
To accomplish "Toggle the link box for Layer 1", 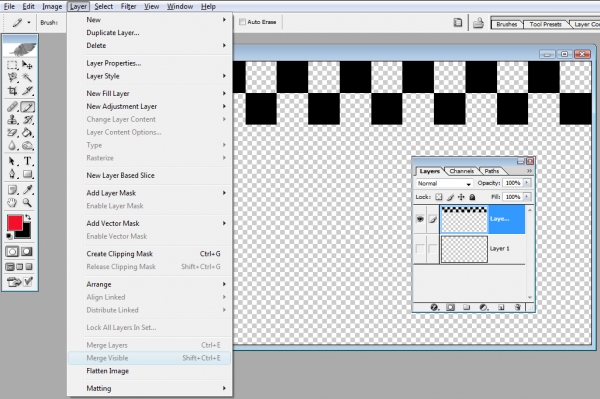I will 433,249.
